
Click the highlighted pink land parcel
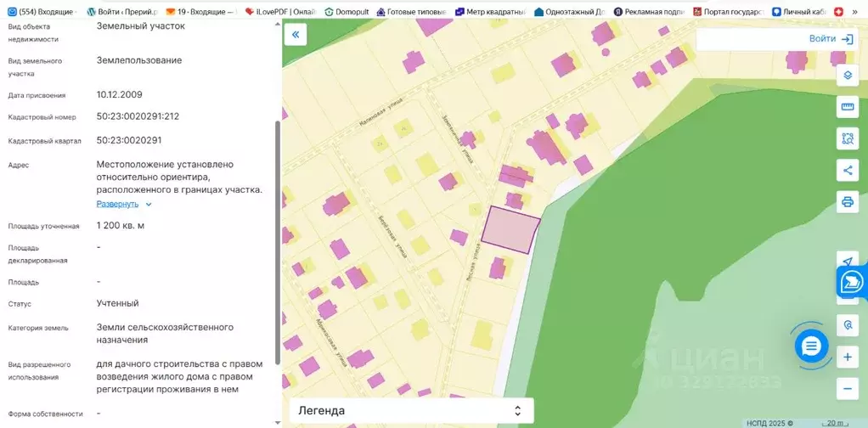(510, 229)
